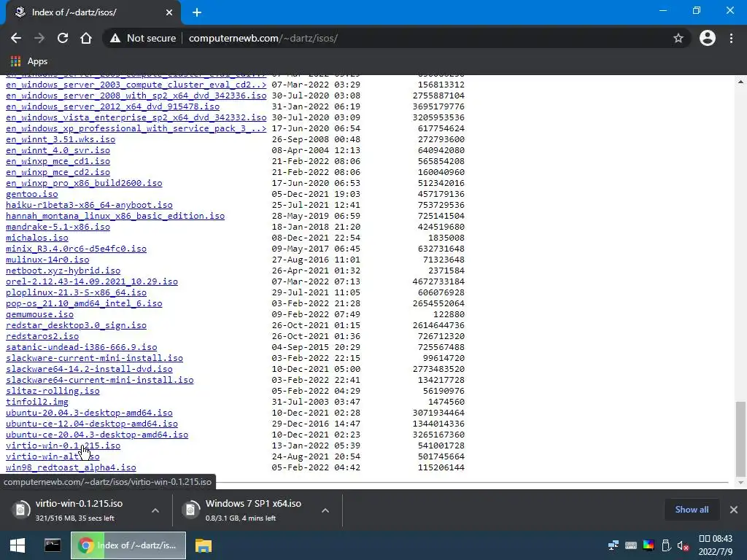Viewport: 747px width, 560px height.
Task: Click the address bar URL
Action: pos(263,38)
